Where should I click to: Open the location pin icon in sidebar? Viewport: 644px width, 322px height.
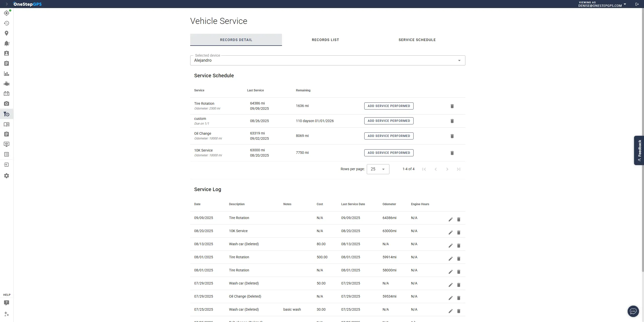7,33
